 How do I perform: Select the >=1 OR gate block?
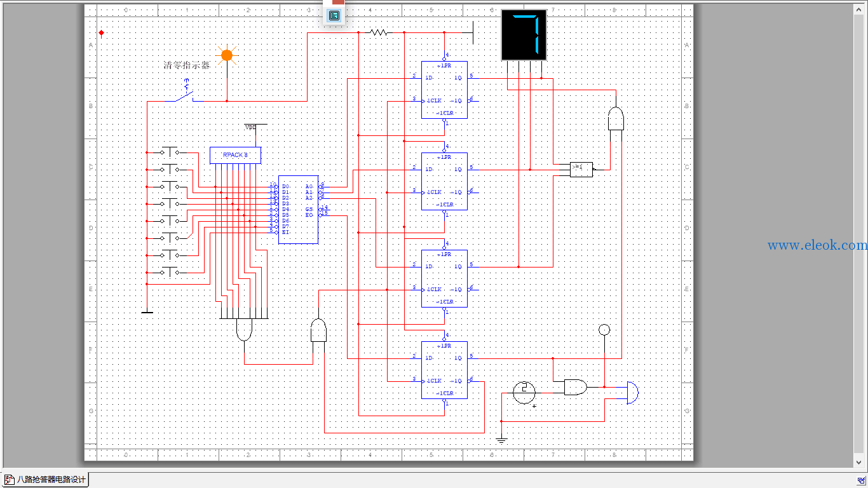point(581,170)
